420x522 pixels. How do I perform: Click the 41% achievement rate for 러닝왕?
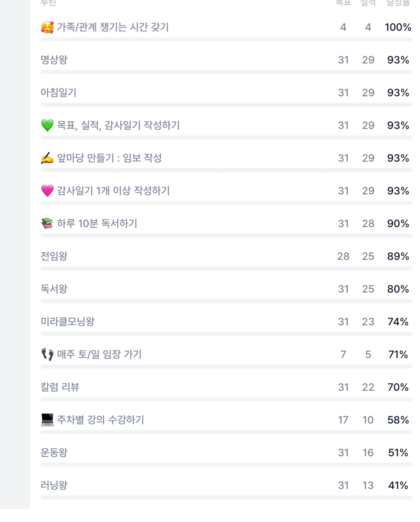tap(398, 485)
